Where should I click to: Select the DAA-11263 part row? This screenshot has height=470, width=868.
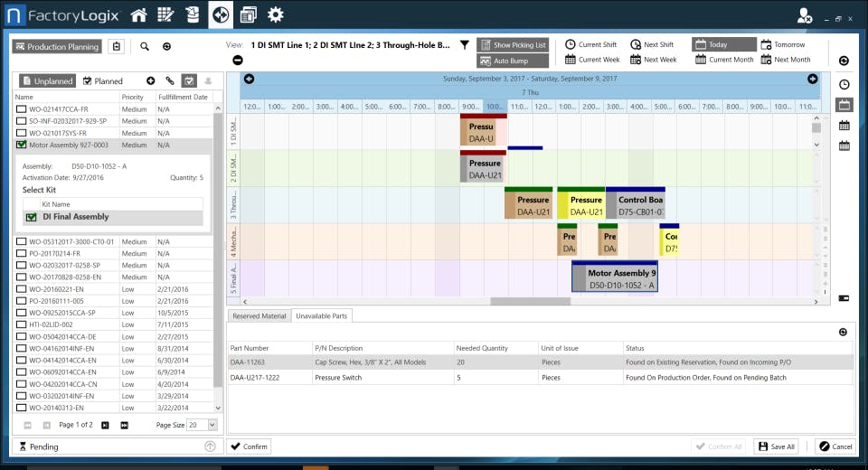click(x=541, y=362)
